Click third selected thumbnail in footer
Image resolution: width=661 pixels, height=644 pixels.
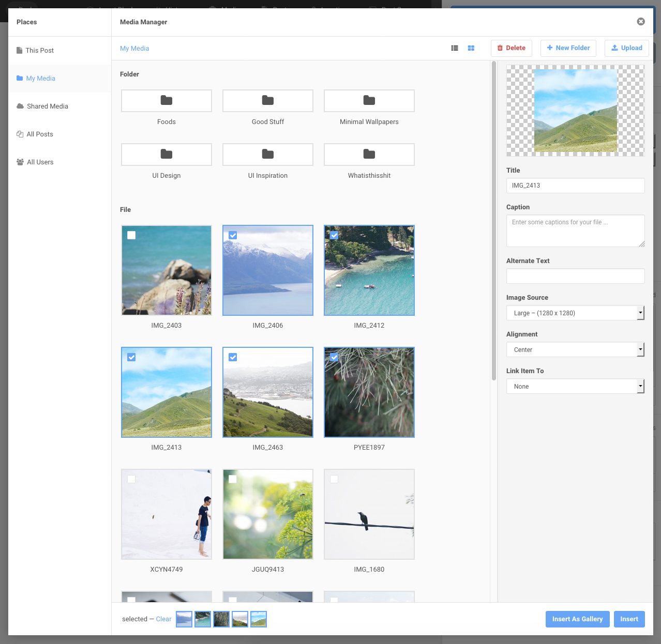(x=221, y=619)
